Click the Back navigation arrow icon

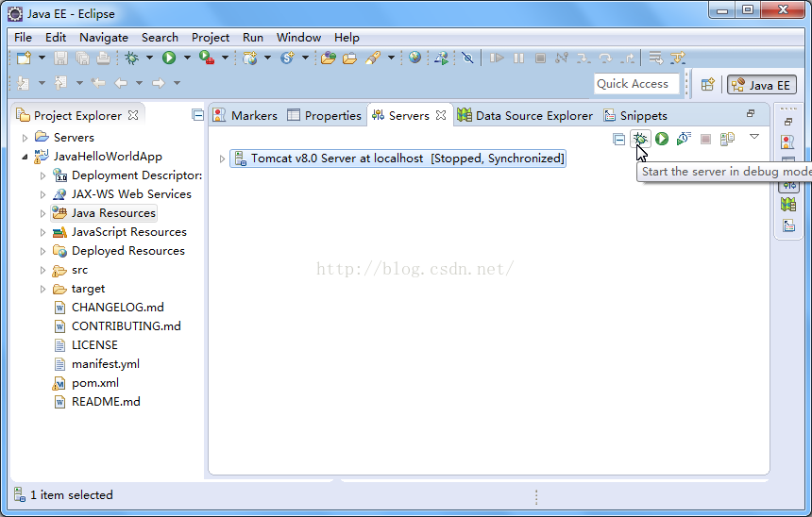(121, 83)
